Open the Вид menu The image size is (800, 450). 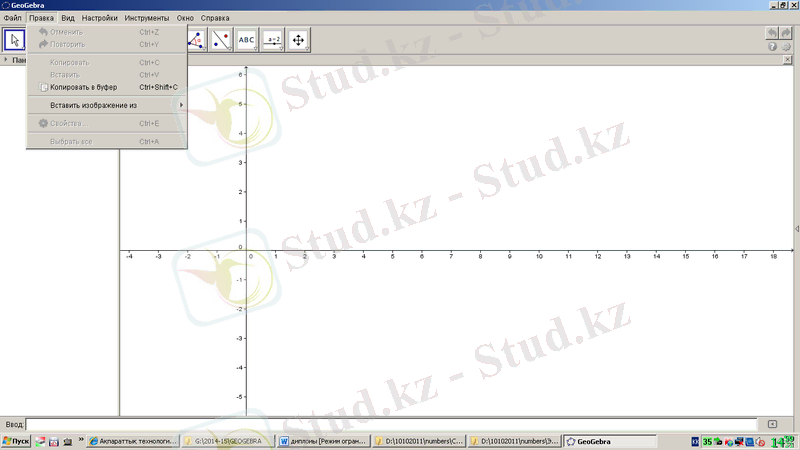68,18
